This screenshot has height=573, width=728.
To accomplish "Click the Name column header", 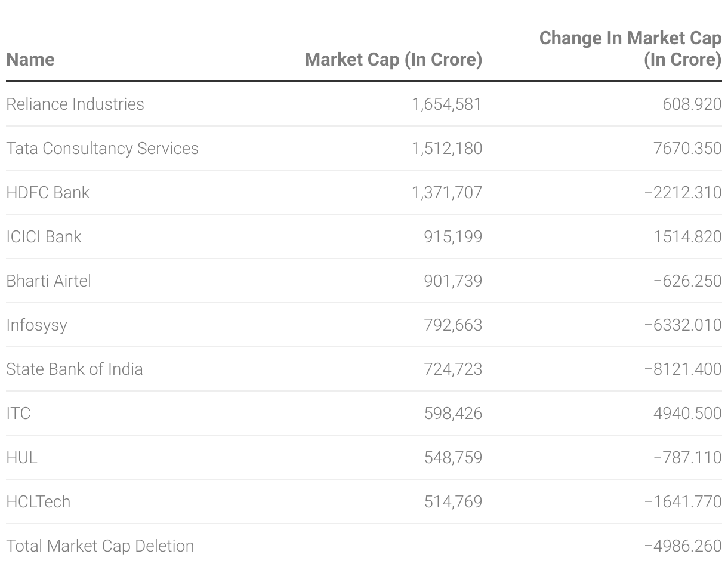I will point(30,60).
